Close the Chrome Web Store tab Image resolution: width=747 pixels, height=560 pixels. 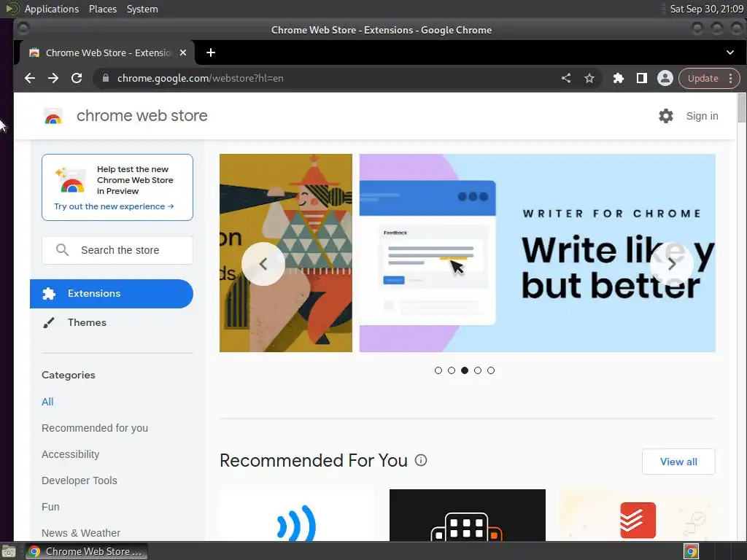point(183,52)
